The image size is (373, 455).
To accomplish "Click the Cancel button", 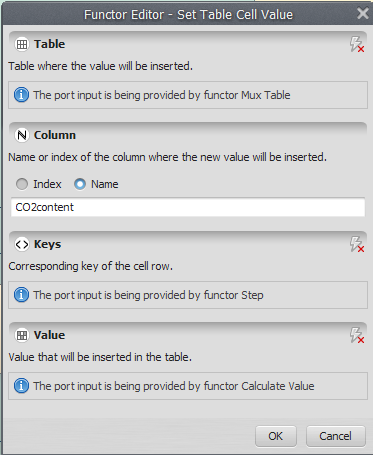I will click(x=336, y=436).
